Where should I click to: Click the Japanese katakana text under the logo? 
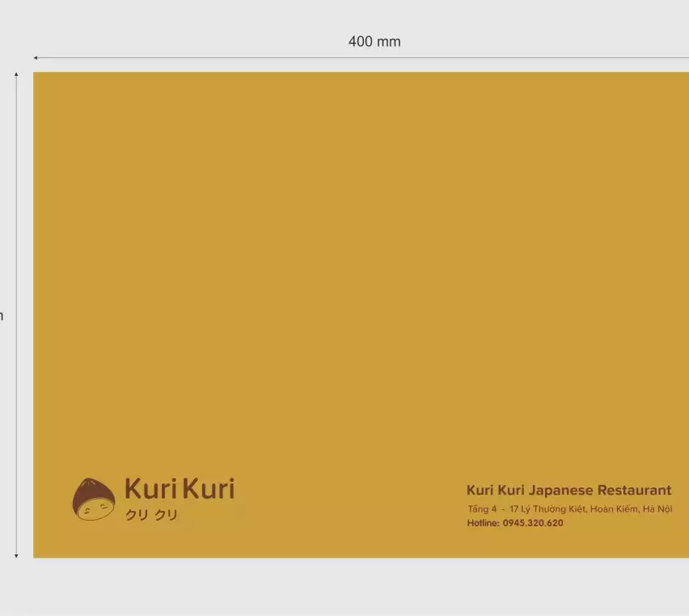pyautogui.click(x=151, y=514)
